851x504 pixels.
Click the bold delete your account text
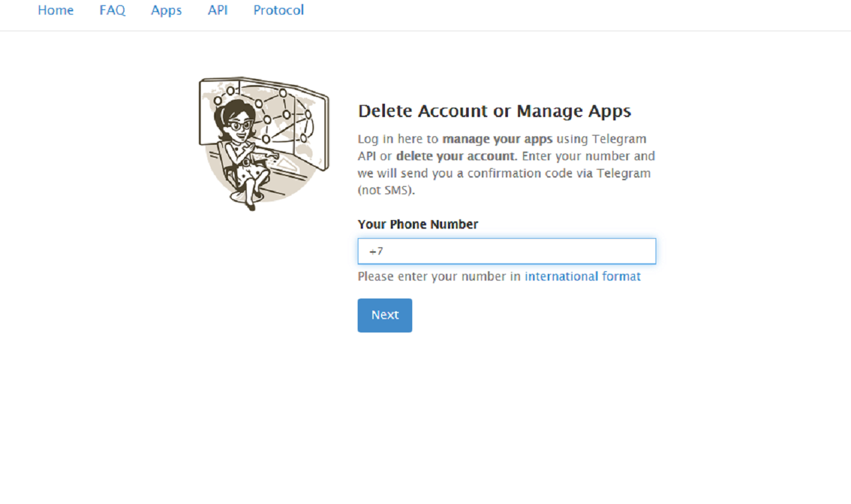(x=455, y=156)
